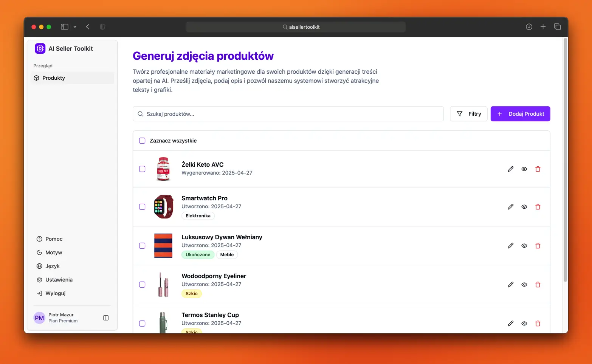Delete the Smartwatch Pro product
The height and width of the screenshot is (364, 592).
pyautogui.click(x=538, y=207)
